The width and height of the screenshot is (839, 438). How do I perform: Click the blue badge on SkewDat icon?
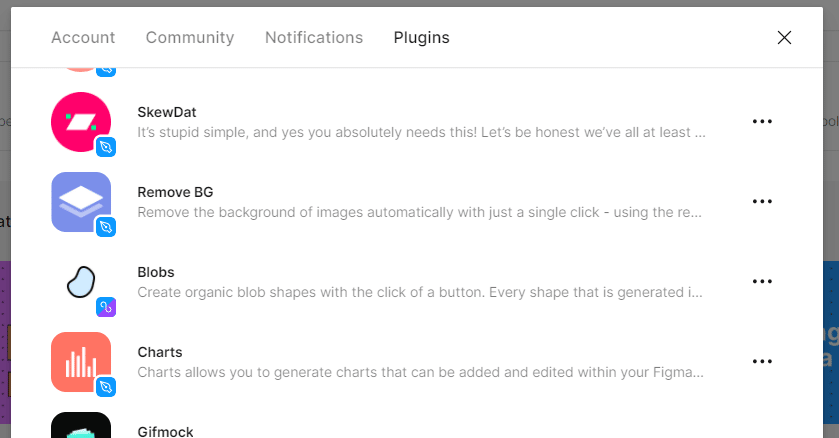[x=106, y=147]
